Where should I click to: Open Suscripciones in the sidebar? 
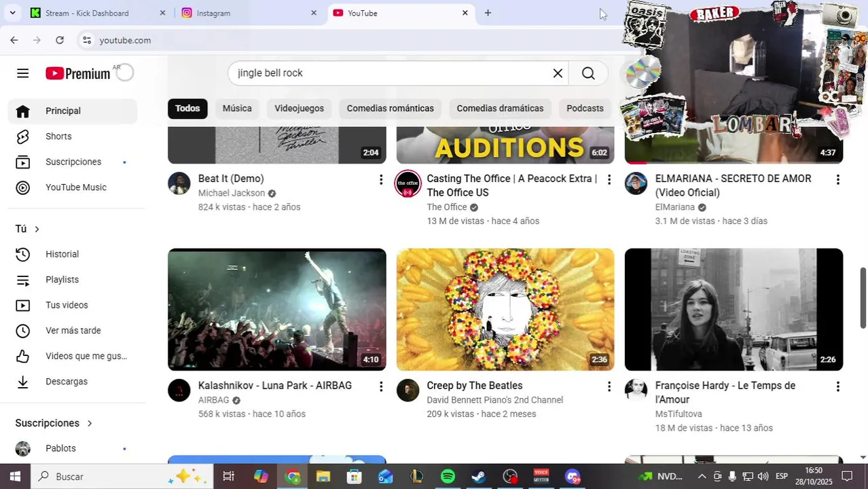73,162
